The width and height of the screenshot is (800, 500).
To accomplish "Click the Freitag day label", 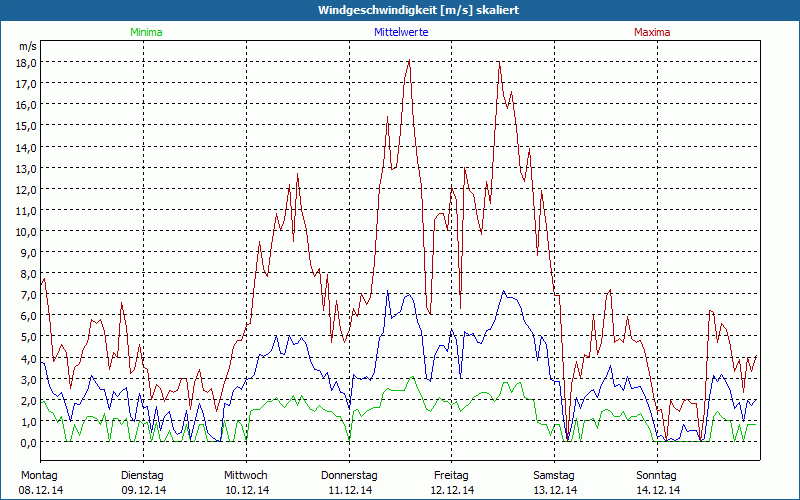I will 451,475.
